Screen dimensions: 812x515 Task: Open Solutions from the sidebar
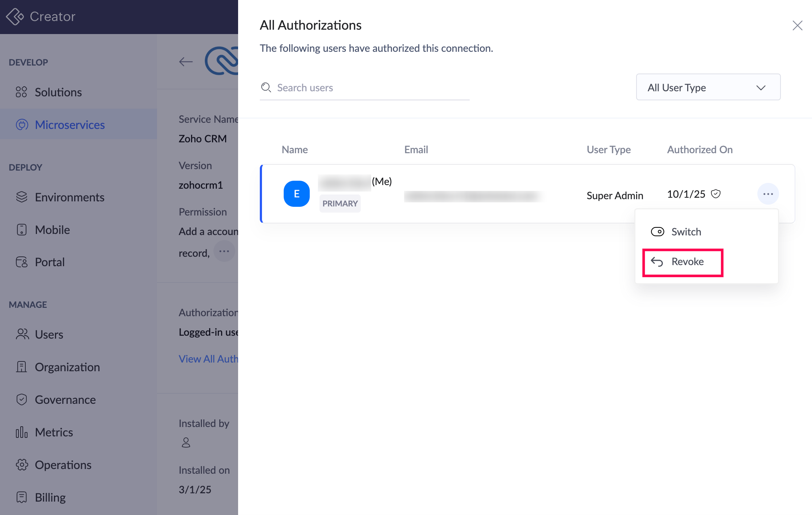click(x=58, y=92)
